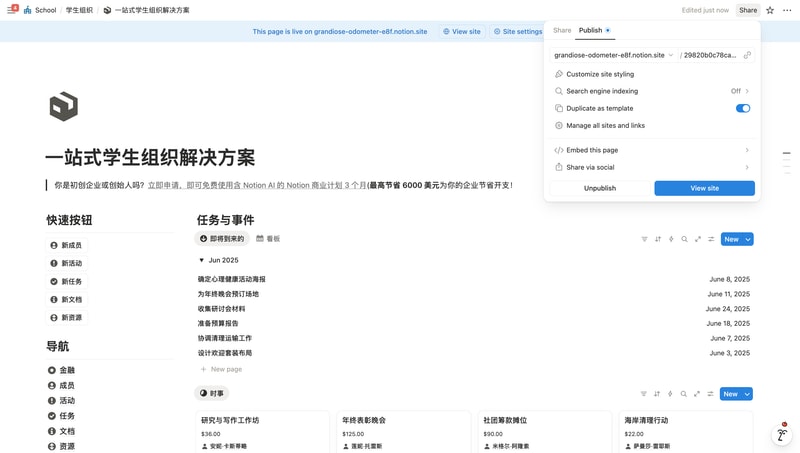Collapse the Jun 2025 group
Screen dimensions: 800x453
point(202,260)
